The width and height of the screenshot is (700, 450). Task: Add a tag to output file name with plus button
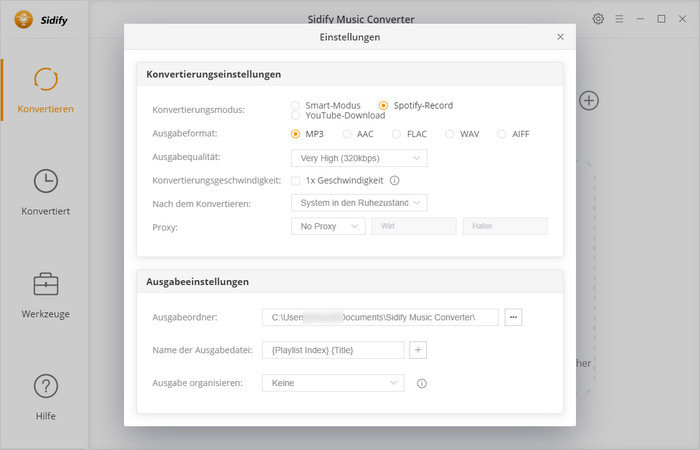pos(418,350)
